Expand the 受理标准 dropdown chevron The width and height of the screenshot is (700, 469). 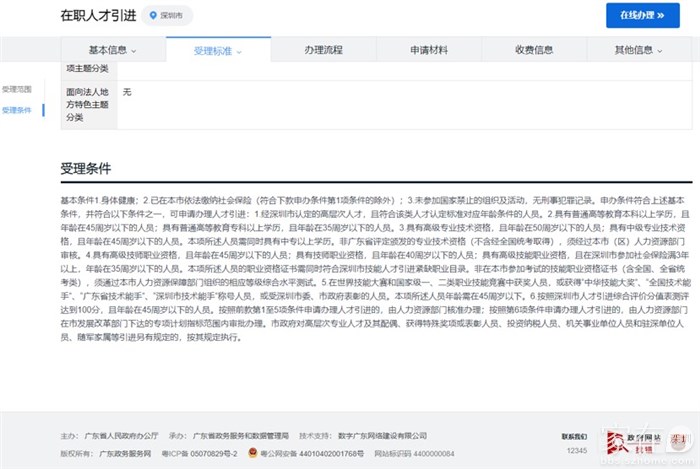tap(239, 50)
